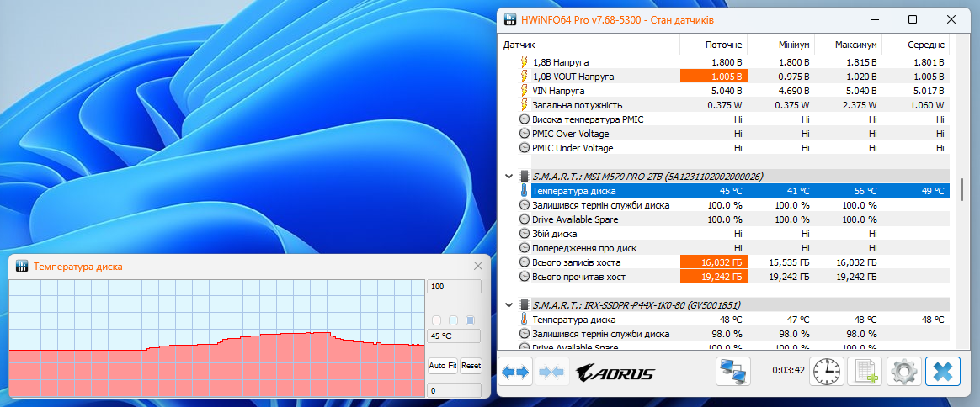The image size is (980, 407).
Task: Click the drive icon of MSI M570 PRO group
Action: (525, 176)
